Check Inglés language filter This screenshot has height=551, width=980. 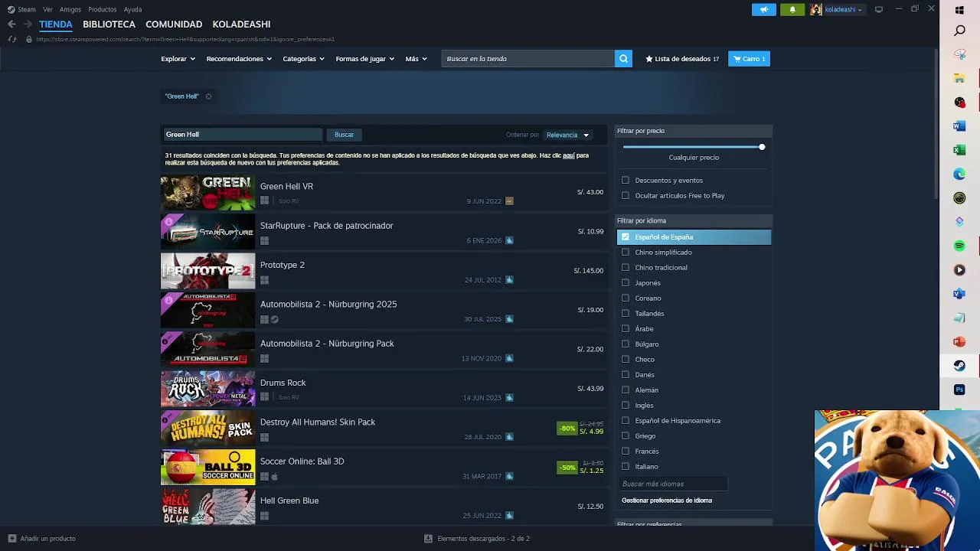(x=626, y=406)
